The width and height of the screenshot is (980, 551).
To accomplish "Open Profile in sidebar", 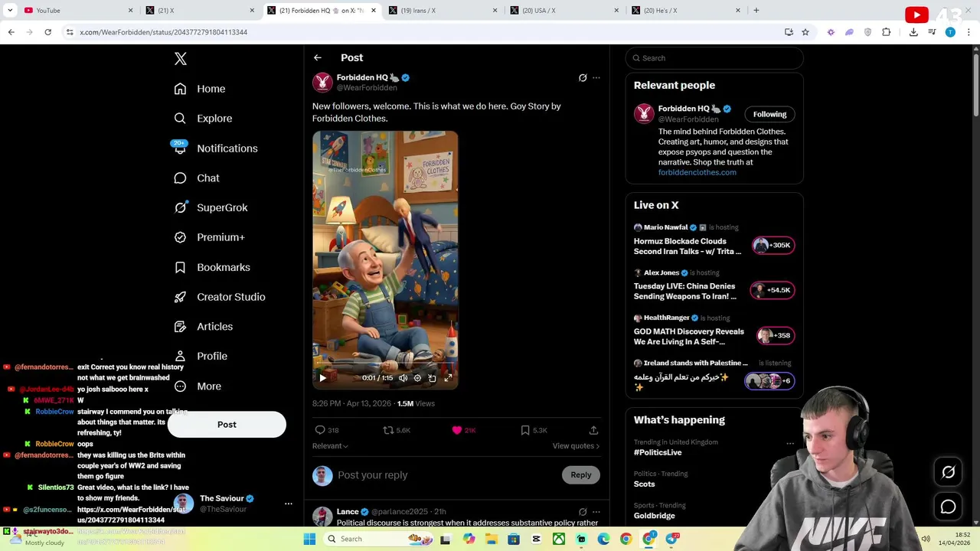I will [201, 356].
